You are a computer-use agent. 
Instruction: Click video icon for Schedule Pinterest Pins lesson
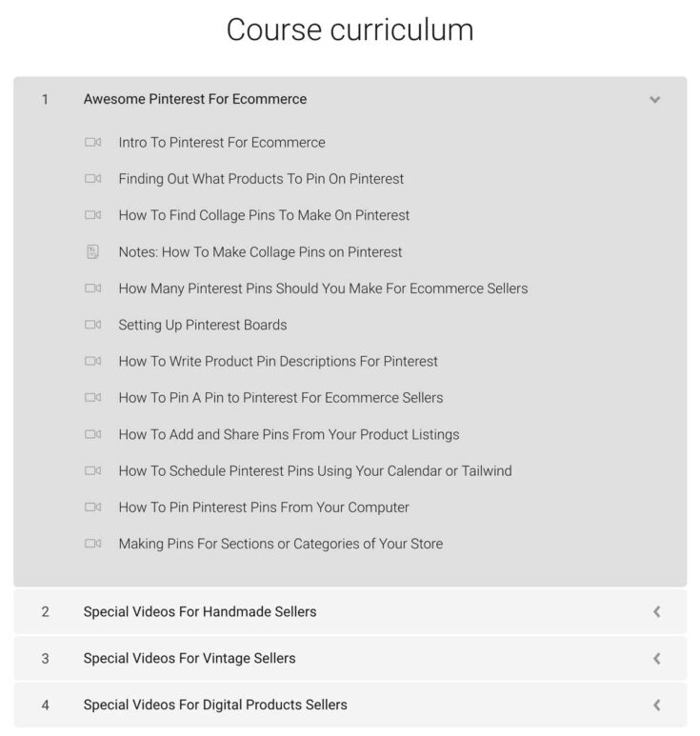(92, 471)
